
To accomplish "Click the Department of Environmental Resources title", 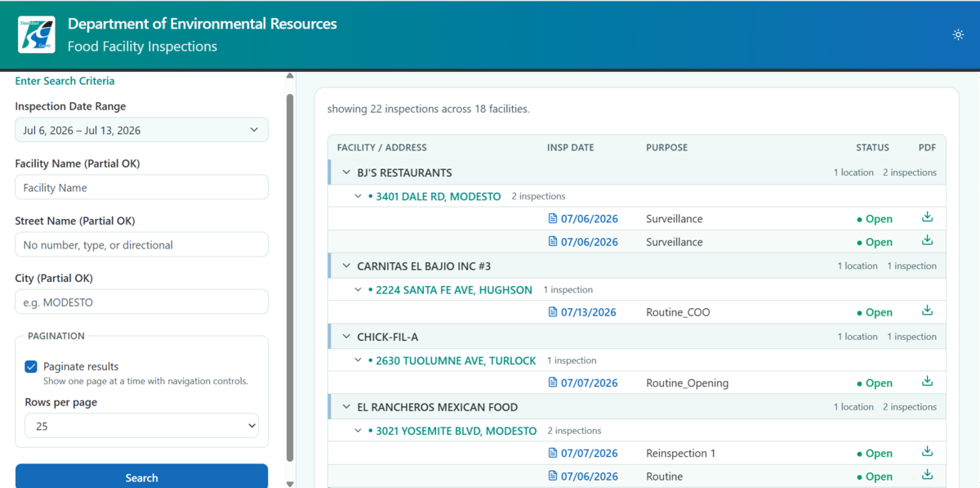I will coord(203,24).
